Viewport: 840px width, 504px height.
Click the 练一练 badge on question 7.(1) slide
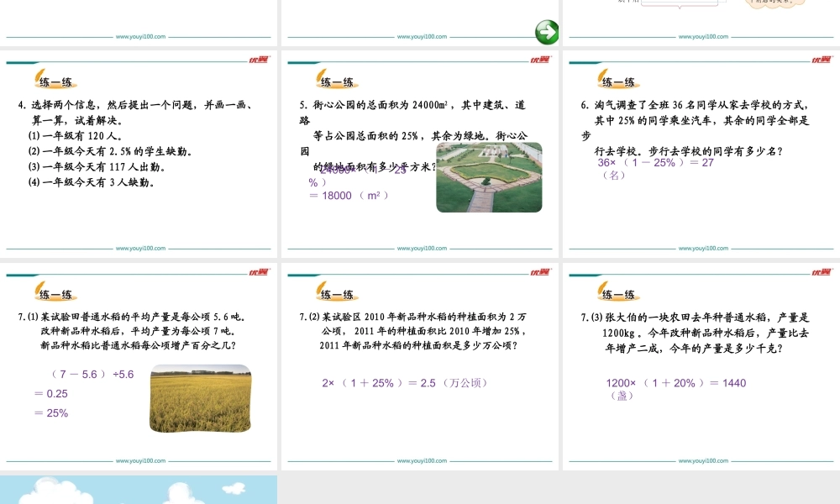(x=55, y=294)
